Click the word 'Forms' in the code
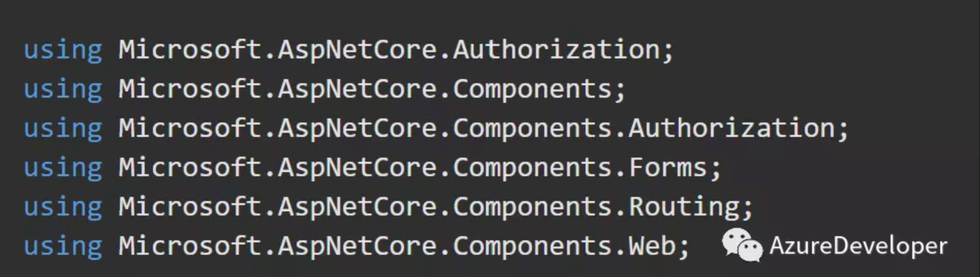The width and height of the screenshot is (980, 277). [x=668, y=167]
